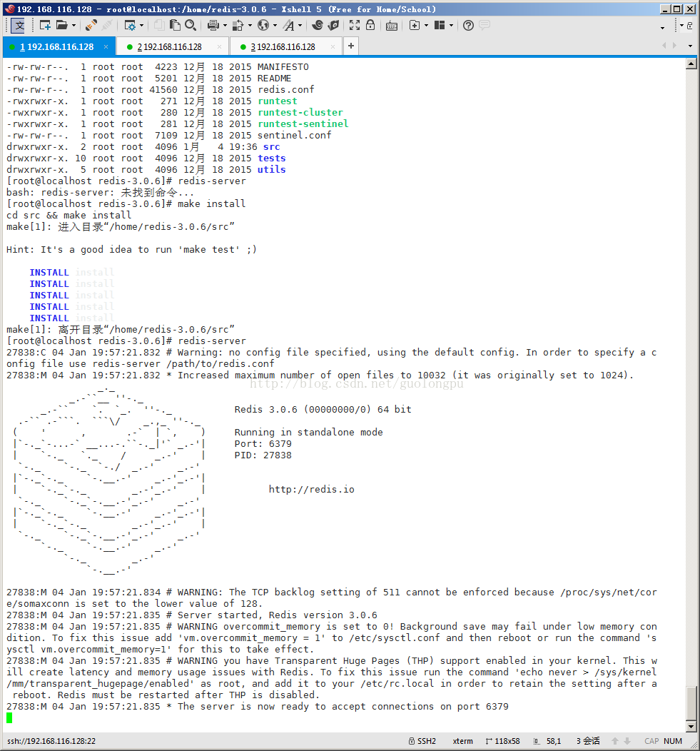Viewport: 700px width, 751px height.
Task: Open Help with the question mark icon
Action: [x=469, y=26]
